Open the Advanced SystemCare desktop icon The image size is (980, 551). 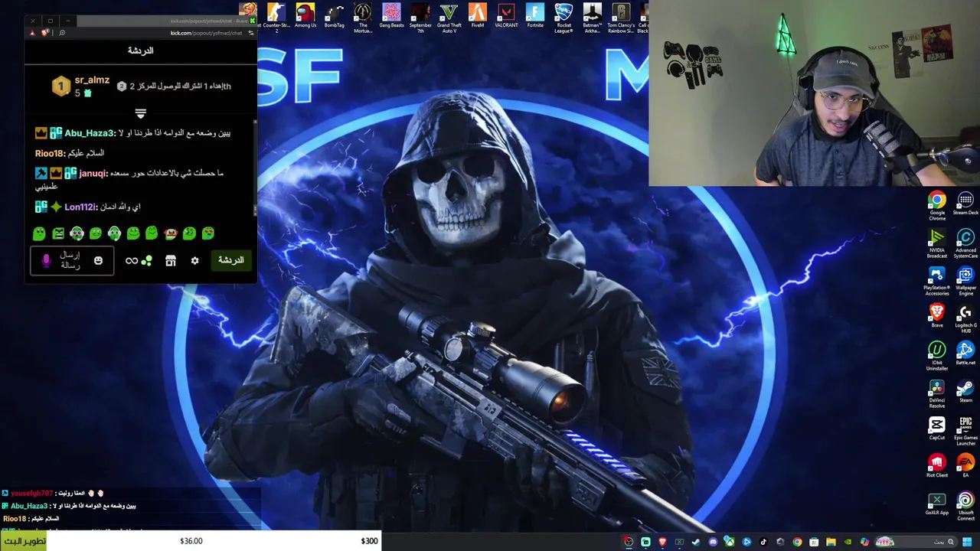coord(965,243)
